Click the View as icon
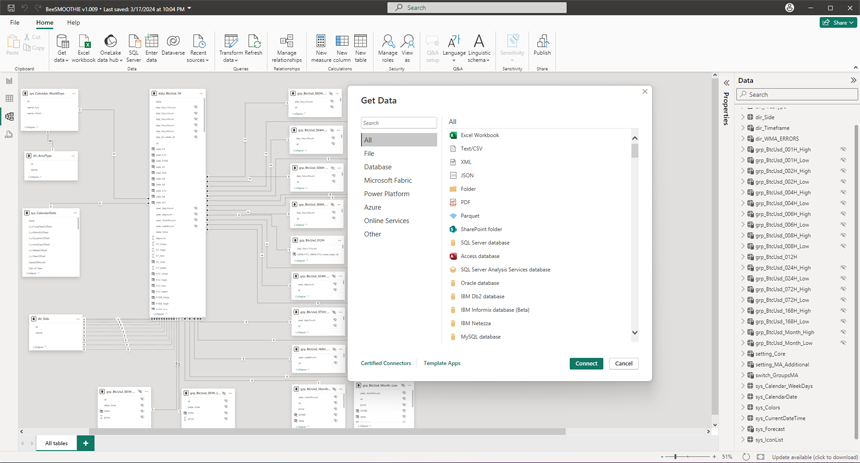 click(407, 48)
